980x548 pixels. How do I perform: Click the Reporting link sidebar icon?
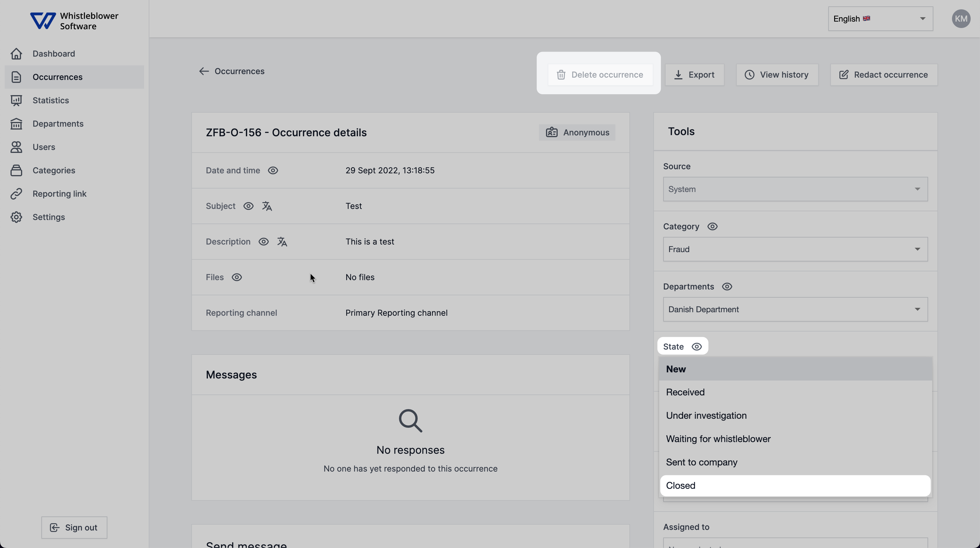18,194
